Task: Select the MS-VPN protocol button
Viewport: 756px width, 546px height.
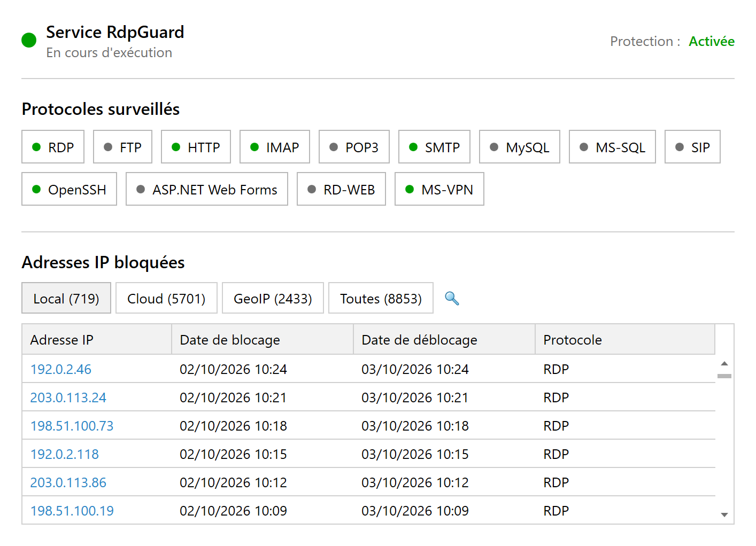Action: (x=439, y=189)
